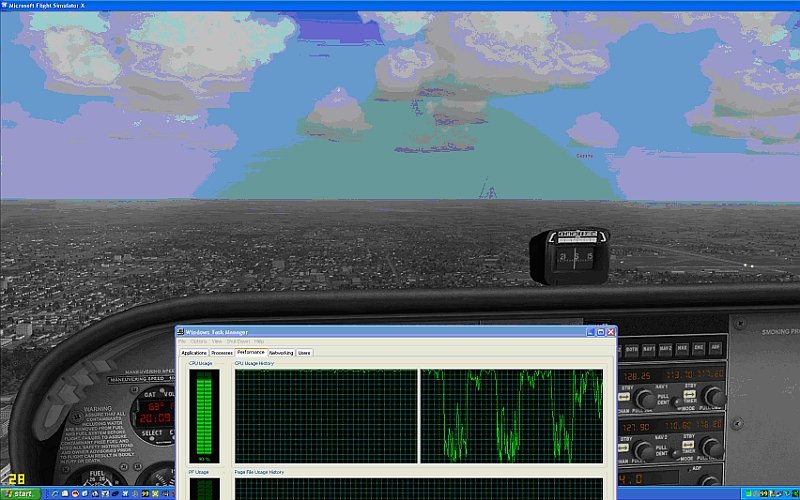Click the NAV2 PULL IDENT small knob

click(x=675, y=453)
